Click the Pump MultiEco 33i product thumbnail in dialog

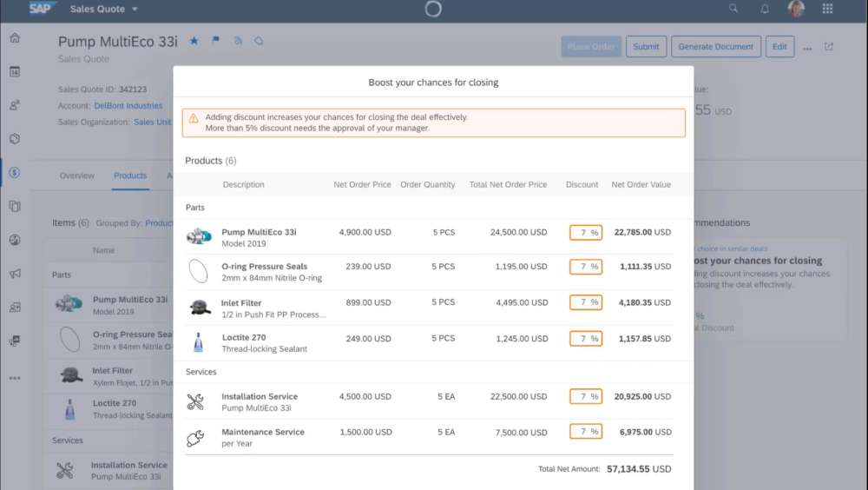(199, 236)
